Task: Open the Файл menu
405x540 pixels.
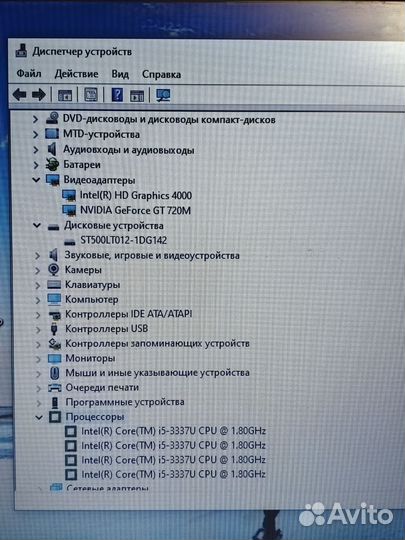Action: 29,73
